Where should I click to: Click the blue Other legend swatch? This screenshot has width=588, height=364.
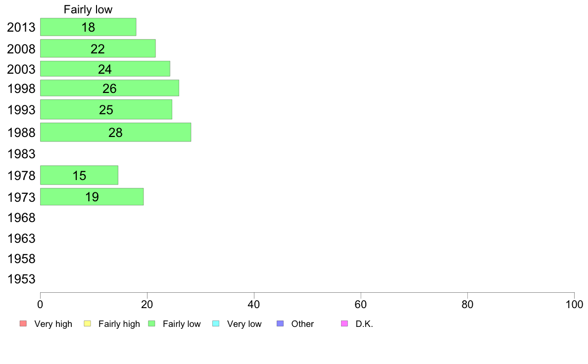280,323
